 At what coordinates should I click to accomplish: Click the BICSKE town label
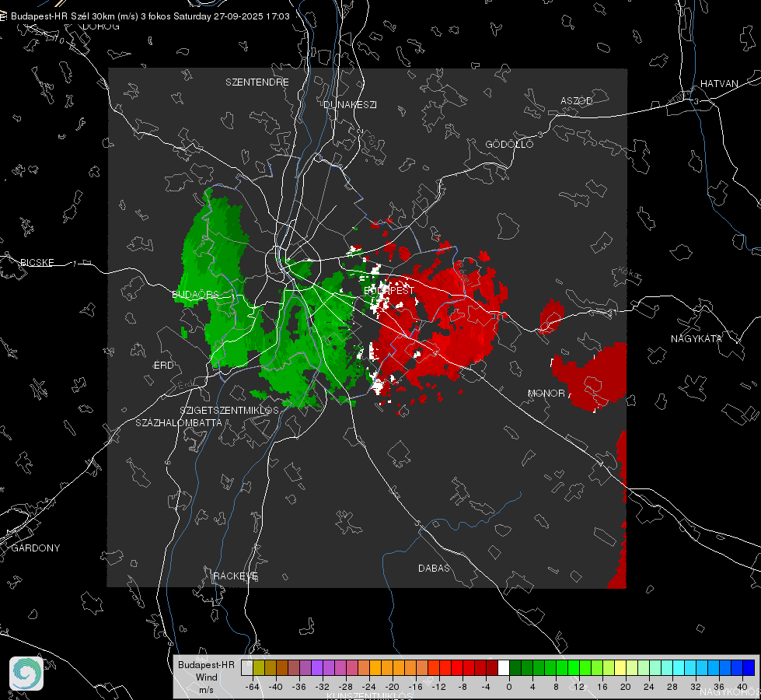pos(37,262)
